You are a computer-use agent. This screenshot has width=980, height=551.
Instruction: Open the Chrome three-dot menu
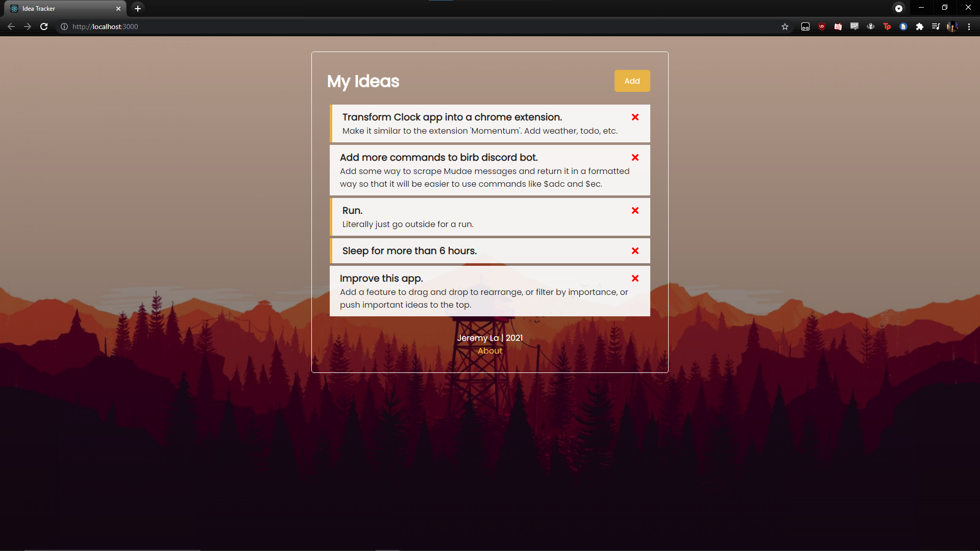pyautogui.click(x=969, y=26)
